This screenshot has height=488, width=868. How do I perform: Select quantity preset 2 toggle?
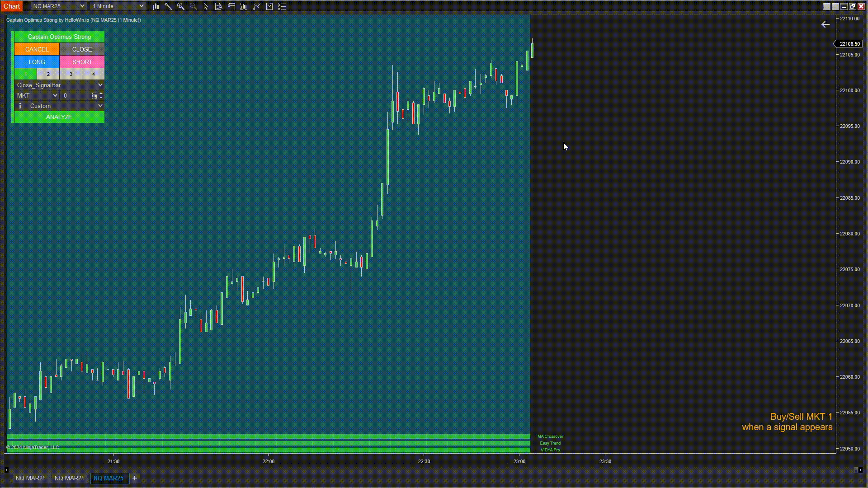click(48, 74)
